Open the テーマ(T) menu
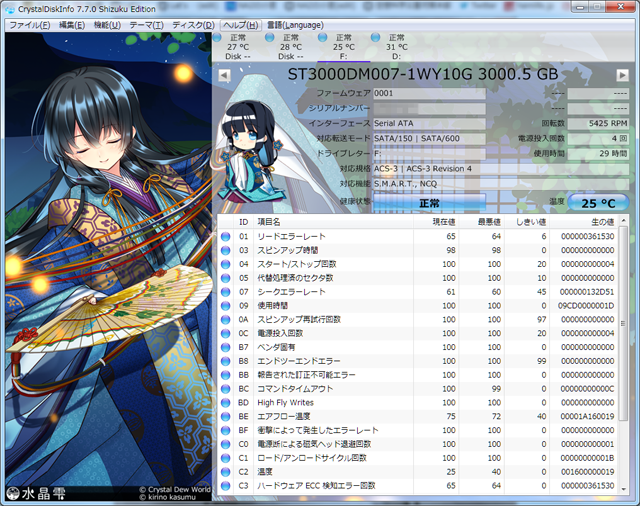The width and height of the screenshot is (640, 506). [147, 25]
